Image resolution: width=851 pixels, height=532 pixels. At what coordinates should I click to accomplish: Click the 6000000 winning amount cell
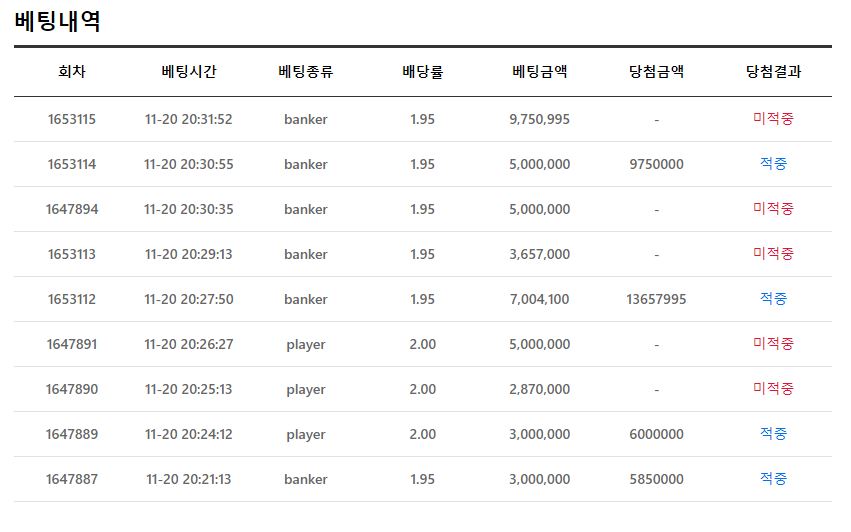click(656, 434)
